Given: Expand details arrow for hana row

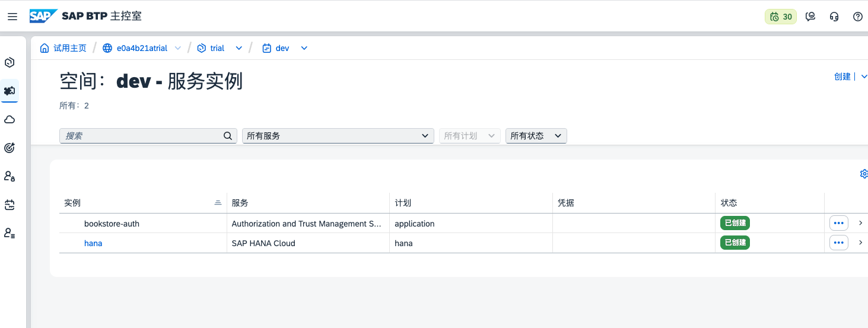Looking at the screenshot, I should coord(860,243).
